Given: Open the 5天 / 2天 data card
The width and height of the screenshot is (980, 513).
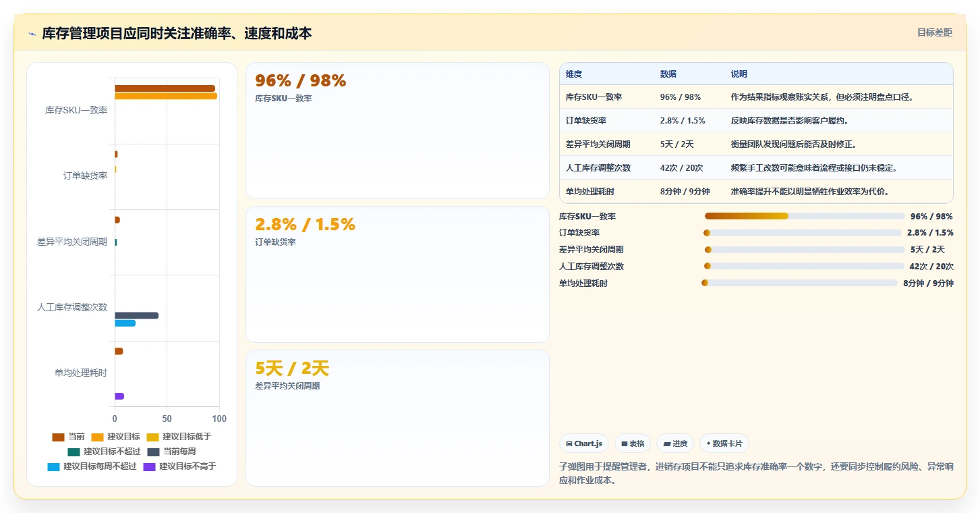Looking at the screenshot, I should click(x=397, y=418).
